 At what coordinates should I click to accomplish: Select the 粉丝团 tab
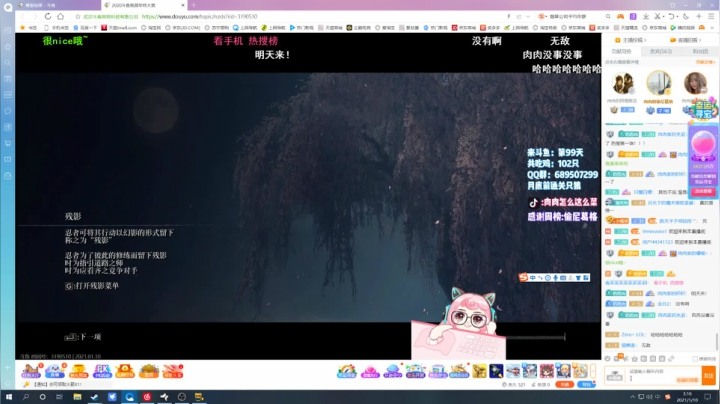[x=700, y=51]
